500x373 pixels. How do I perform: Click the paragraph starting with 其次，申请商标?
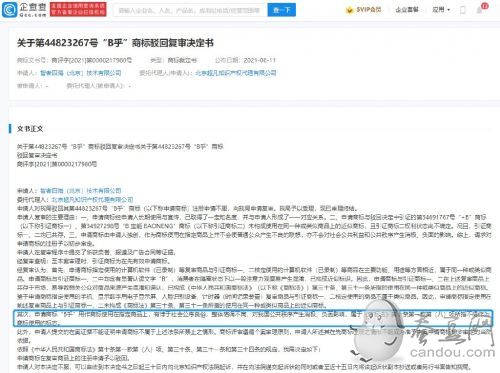(x=253, y=318)
